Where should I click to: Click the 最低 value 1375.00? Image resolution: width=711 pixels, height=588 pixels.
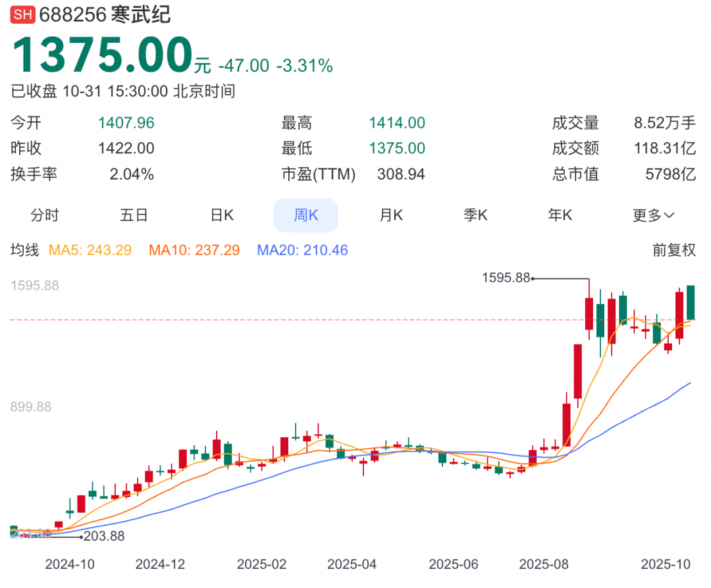tap(397, 148)
